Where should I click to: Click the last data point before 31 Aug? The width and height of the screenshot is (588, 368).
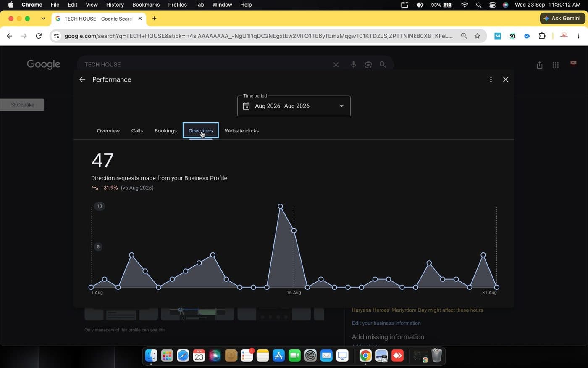(483, 255)
